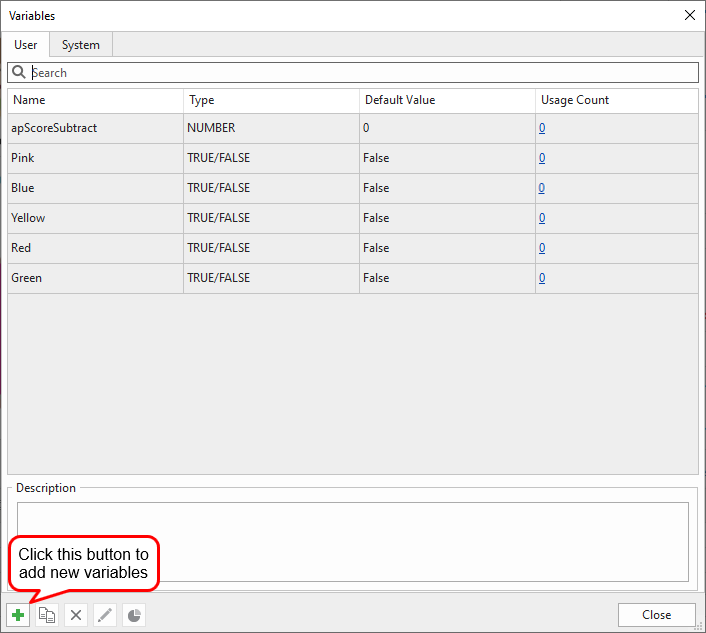Screen dimensions: 706x633
Task: Click the green plus Add variable button
Action: 18,615
